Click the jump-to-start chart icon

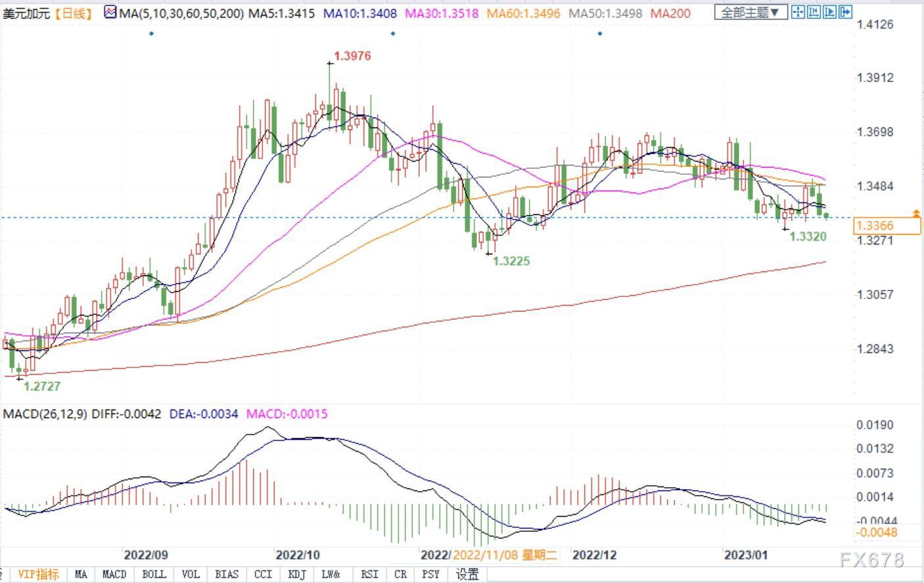point(814,12)
